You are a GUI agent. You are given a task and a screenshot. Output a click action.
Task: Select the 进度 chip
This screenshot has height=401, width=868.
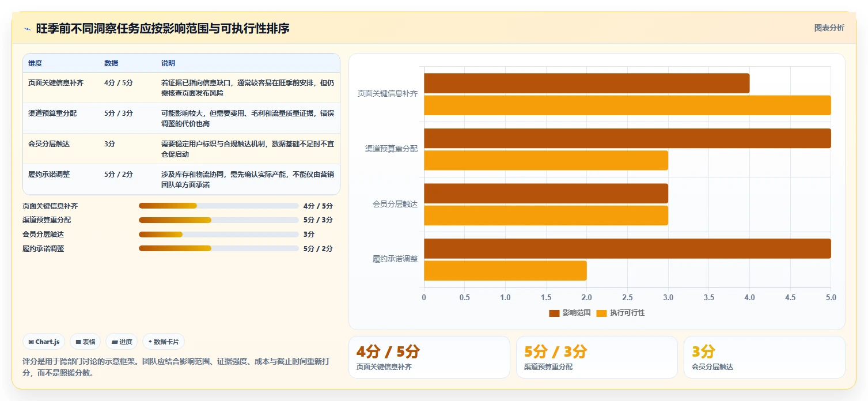[122, 342]
